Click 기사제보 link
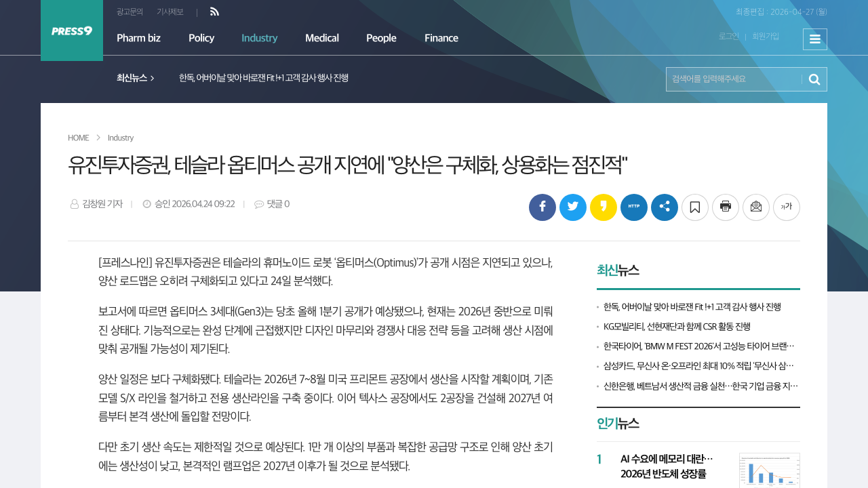Image resolution: width=868 pixels, height=488 pixels. [170, 12]
